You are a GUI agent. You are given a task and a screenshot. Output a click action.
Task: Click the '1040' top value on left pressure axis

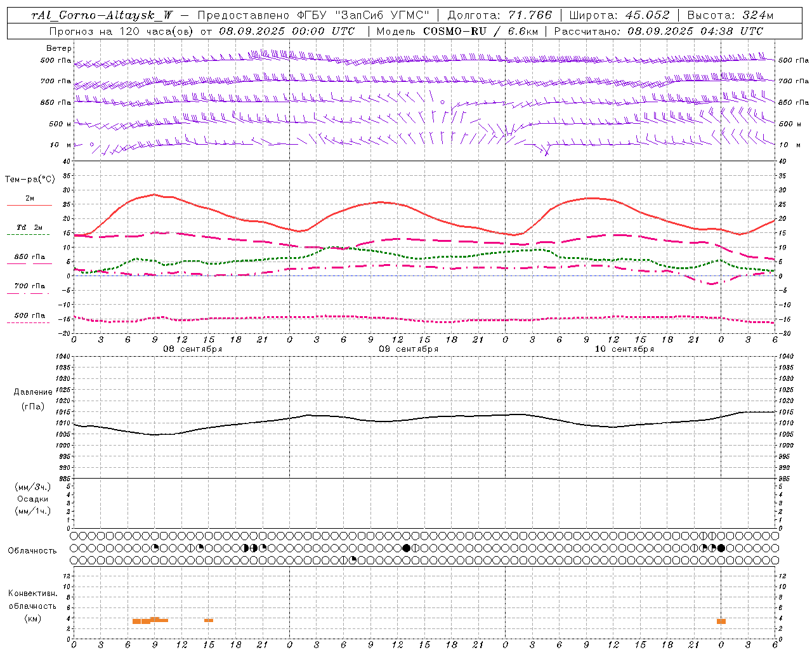(62, 357)
